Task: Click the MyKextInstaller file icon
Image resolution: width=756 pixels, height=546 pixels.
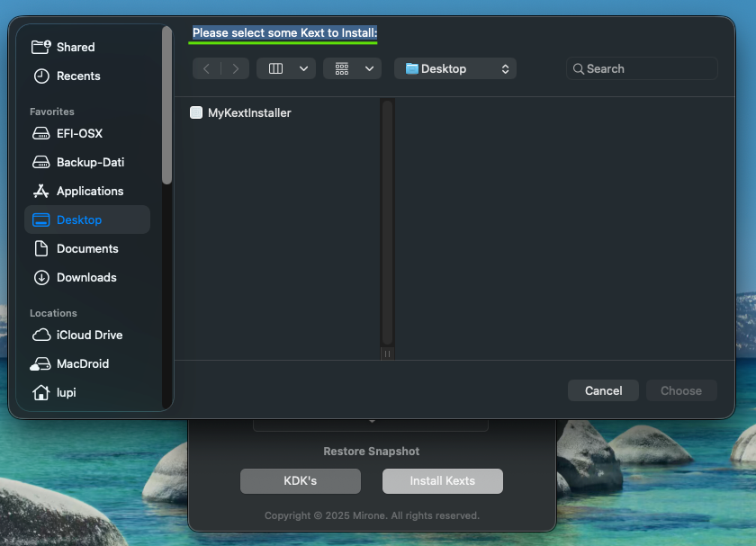Action: point(196,112)
